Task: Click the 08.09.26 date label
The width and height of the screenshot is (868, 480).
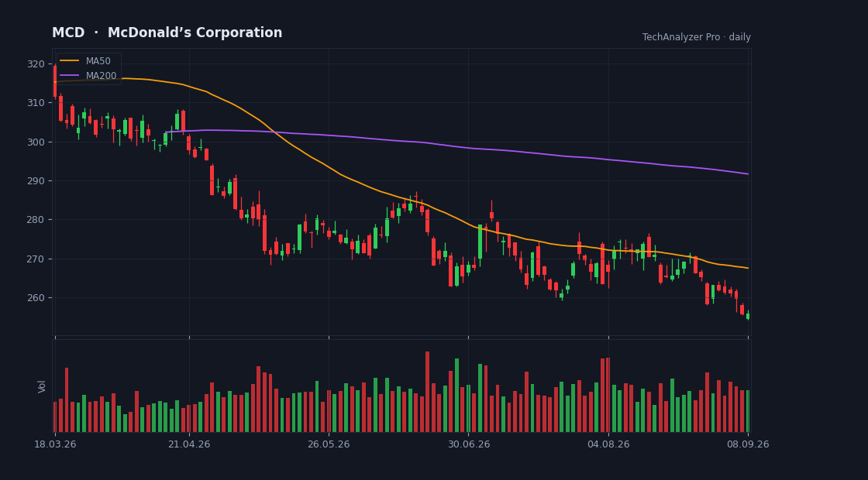Action: [748, 444]
